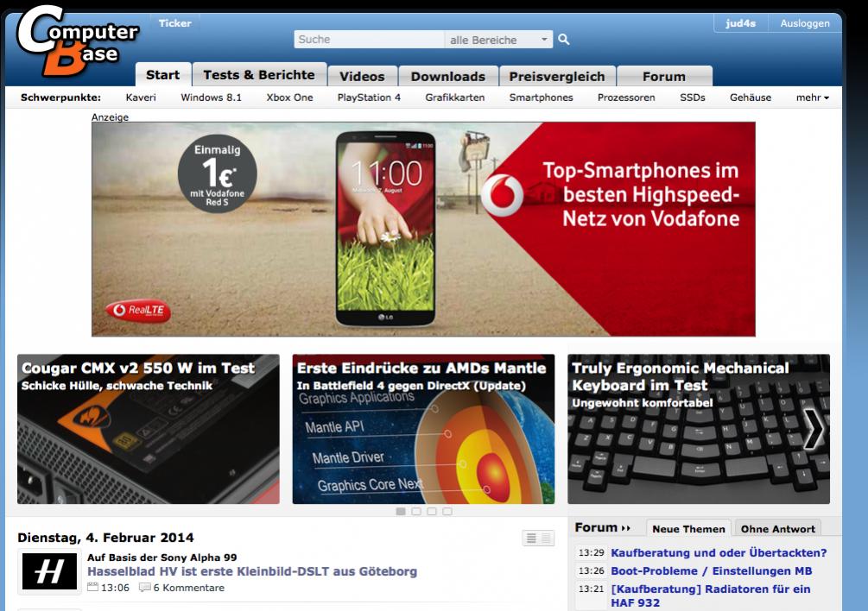The height and width of the screenshot is (611, 868).
Task: Open the Kaveri topic link
Action: (x=141, y=98)
